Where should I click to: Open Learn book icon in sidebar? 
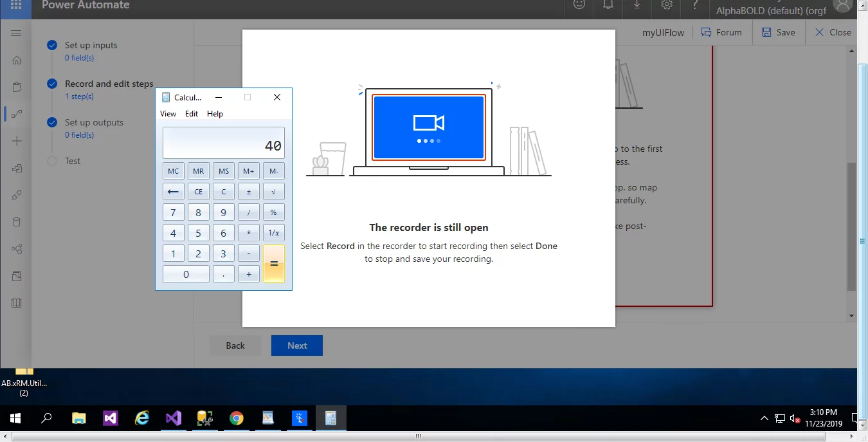tap(17, 302)
